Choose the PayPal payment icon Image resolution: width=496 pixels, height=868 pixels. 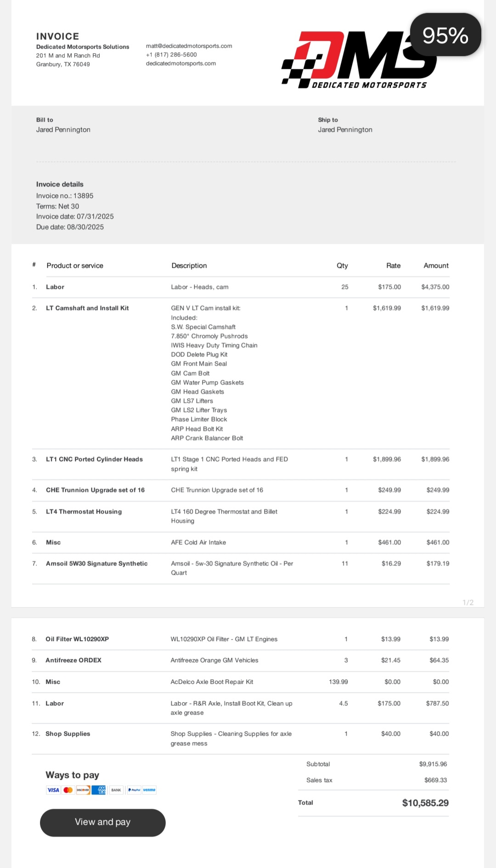134,790
